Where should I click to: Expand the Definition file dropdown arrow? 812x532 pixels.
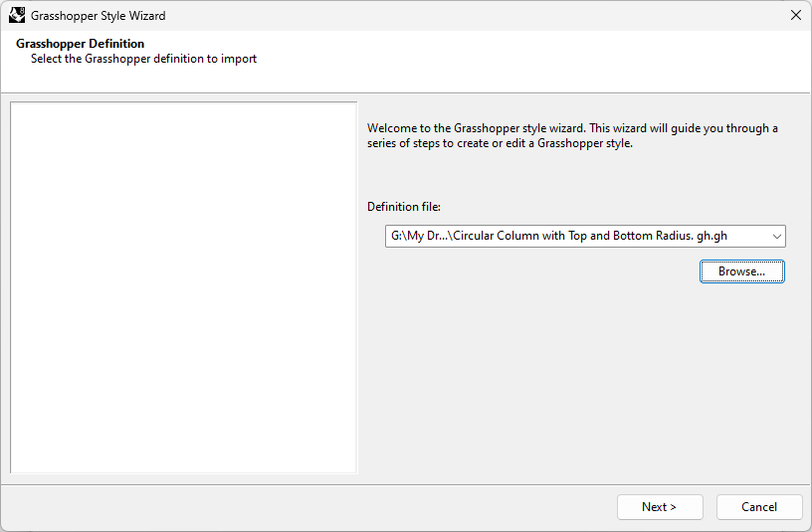coord(776,236)
